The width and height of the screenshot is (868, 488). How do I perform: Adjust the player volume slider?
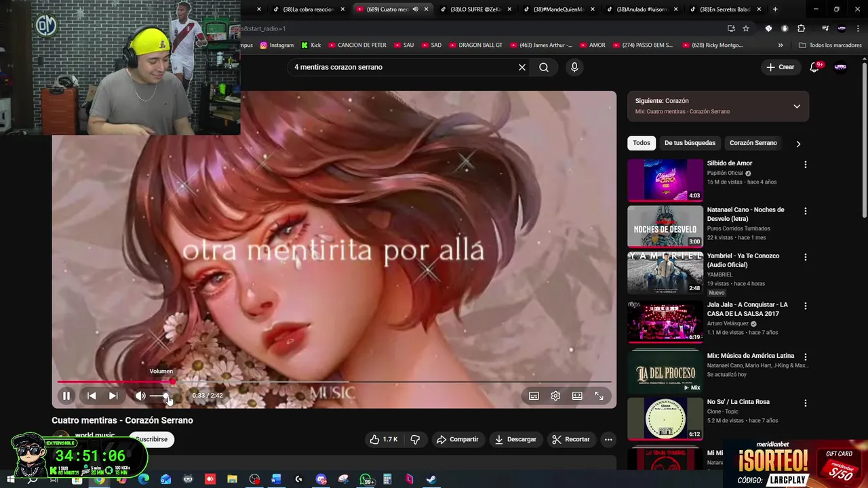point(159,396)
